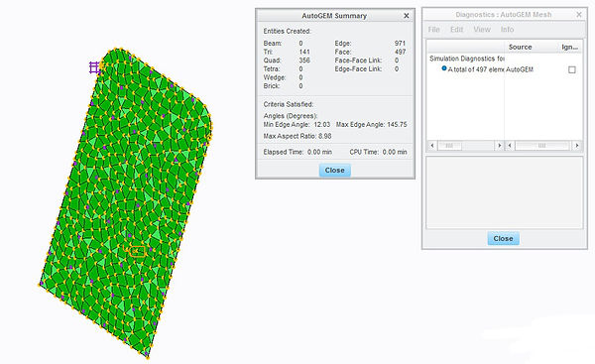Open the File menu in the Diagnostics window
Viewport: 595px width, 364px height.
point(433,29)
